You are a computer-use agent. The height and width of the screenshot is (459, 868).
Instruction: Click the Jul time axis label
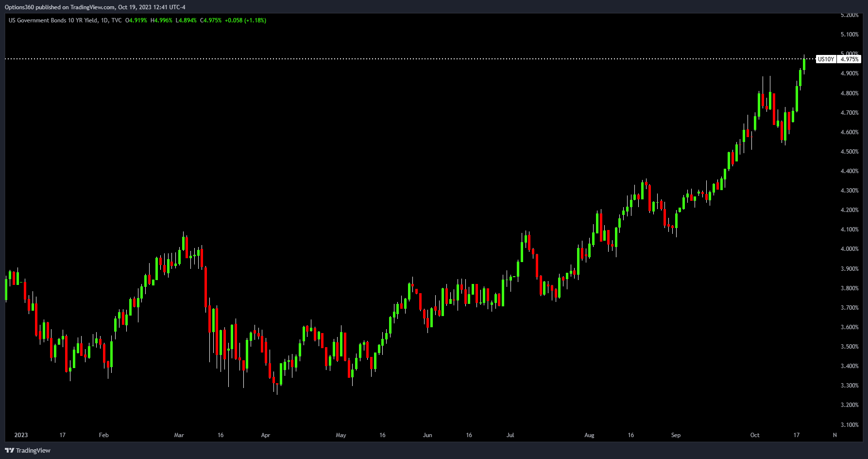510,435
